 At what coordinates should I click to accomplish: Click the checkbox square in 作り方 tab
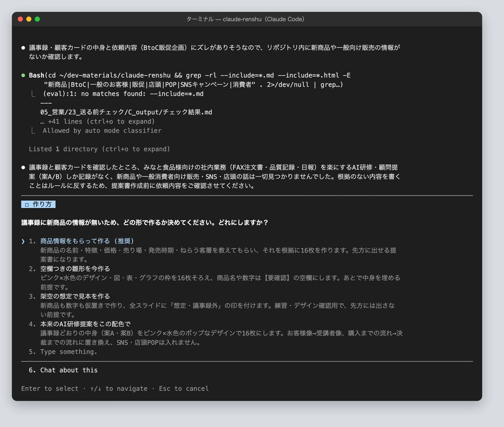[26, 204]
